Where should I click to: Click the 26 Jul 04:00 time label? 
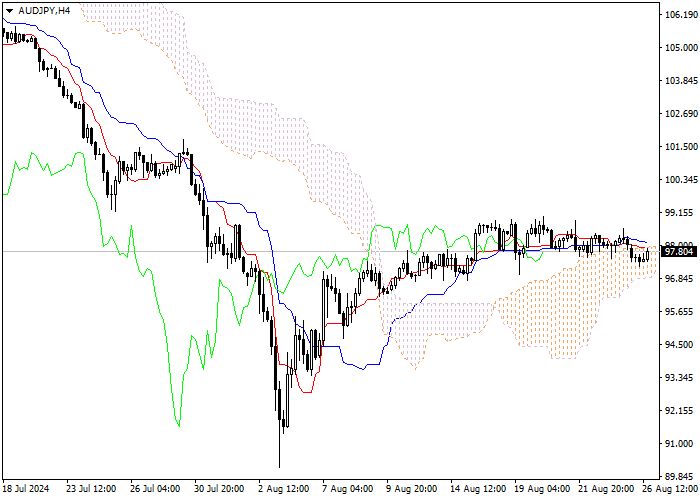point(155,489)
